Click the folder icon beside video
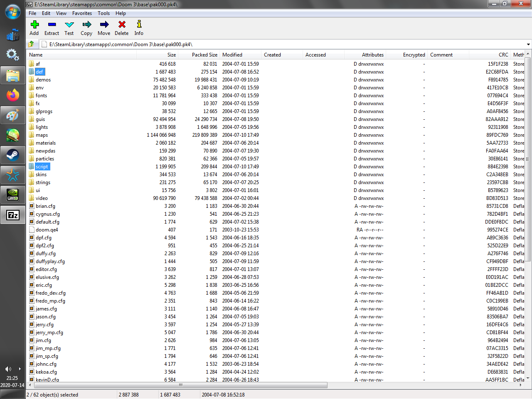The width and height of the screenshot is (532, 399). point(32,198)
